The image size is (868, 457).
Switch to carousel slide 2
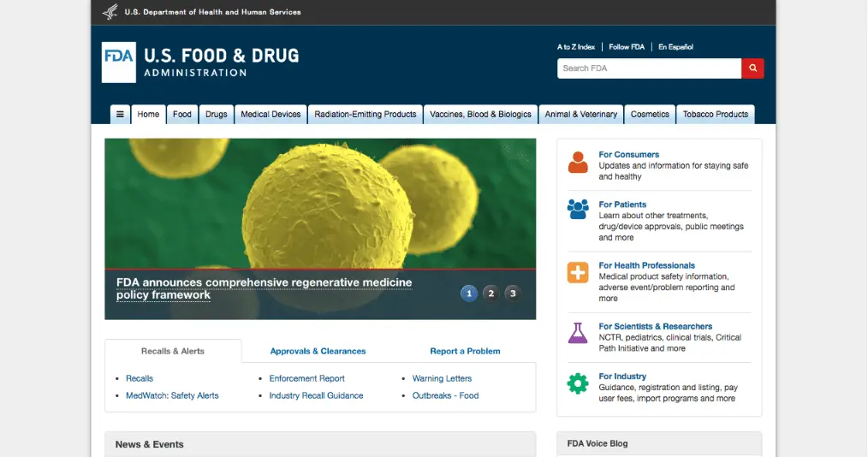(x=490, y=294)
